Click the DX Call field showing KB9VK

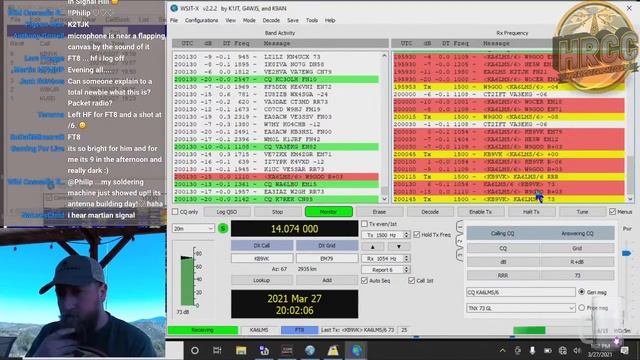click(x=262, y=258)
